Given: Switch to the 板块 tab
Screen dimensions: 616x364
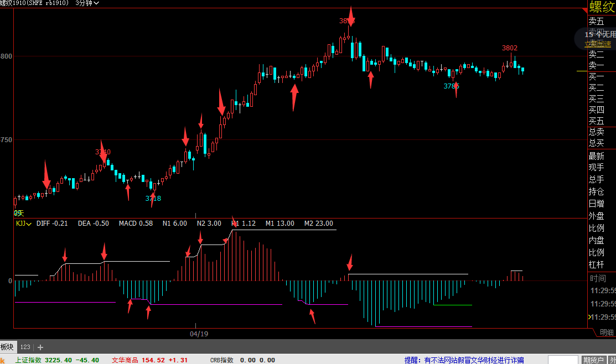Looking at the screenshot, I should [7, 347].
